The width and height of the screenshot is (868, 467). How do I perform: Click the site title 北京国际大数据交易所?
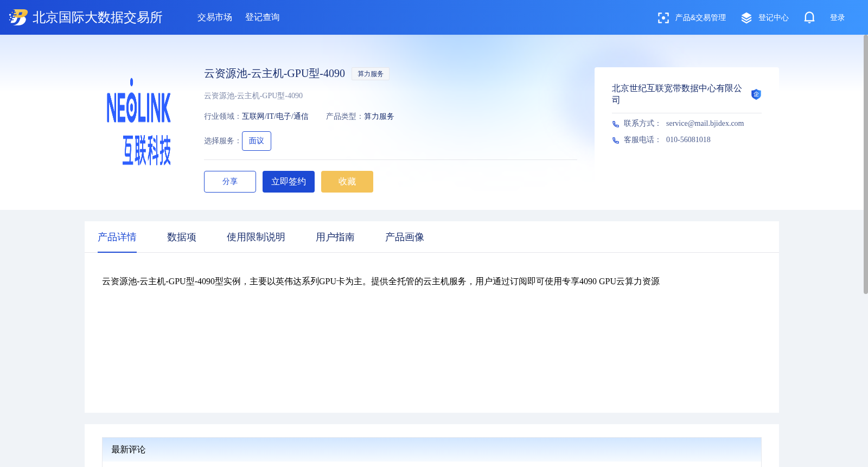tap(98, 17)
